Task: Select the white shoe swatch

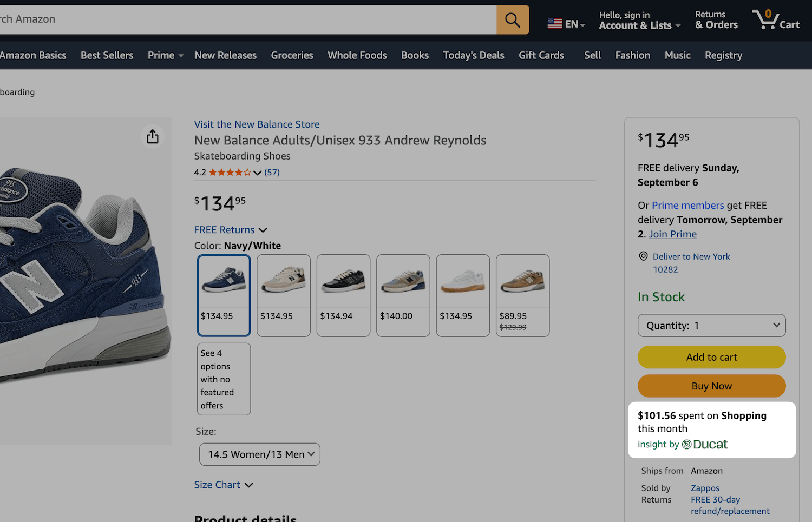Action: click(463, 295)
